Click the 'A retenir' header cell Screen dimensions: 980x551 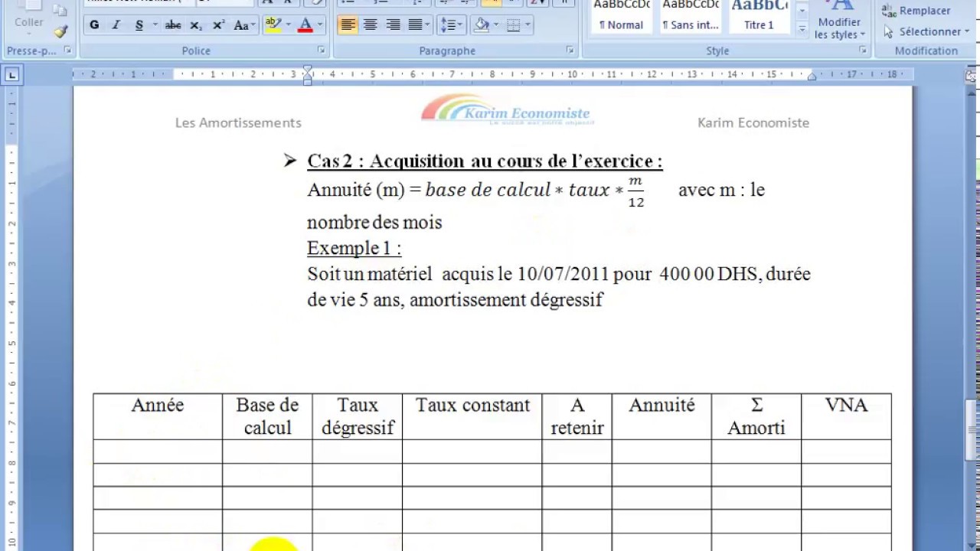pyautogui.click(x=577, y=416)
